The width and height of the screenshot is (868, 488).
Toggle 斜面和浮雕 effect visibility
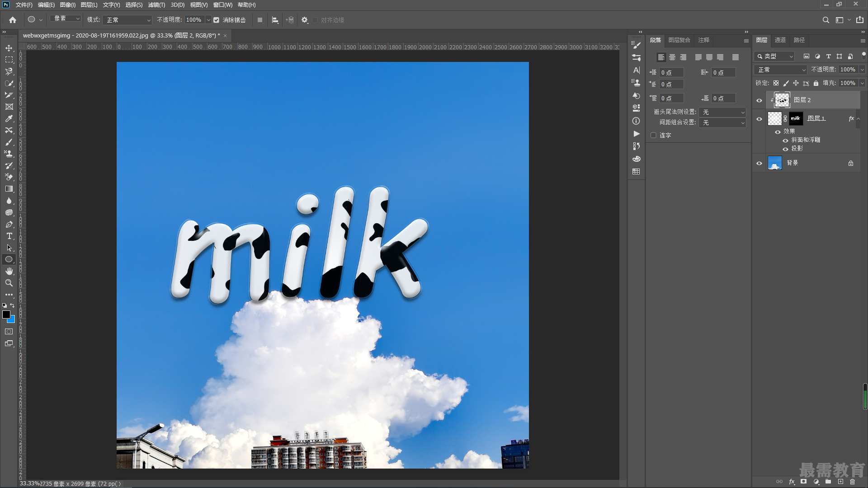[785, 141]
